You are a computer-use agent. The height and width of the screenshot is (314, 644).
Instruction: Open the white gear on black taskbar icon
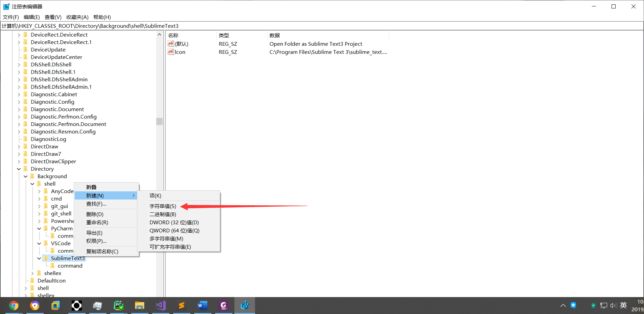click(x=76, y=306)
